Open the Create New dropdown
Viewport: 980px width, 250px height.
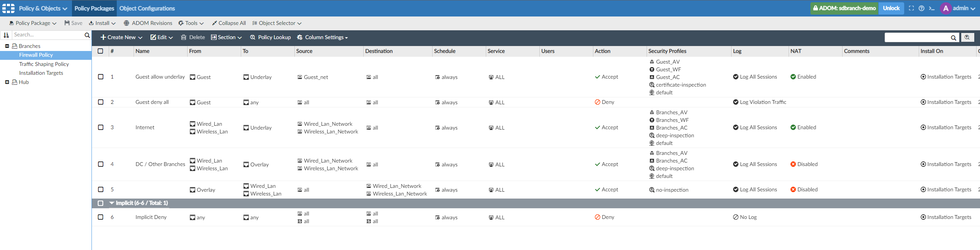click(121, 37)
